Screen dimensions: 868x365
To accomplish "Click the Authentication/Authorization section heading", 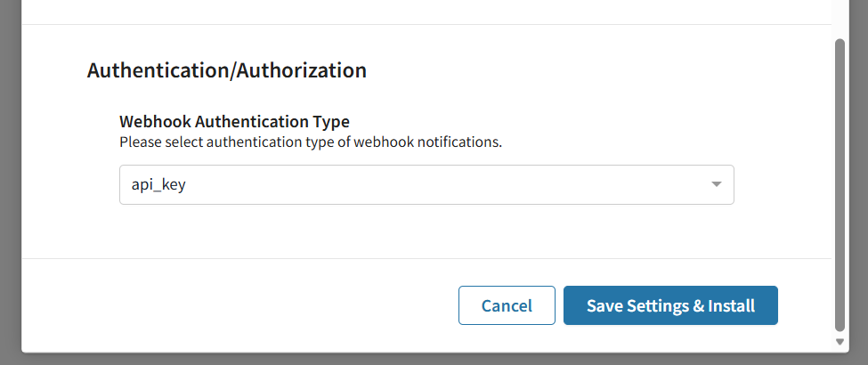I will 226,70.
